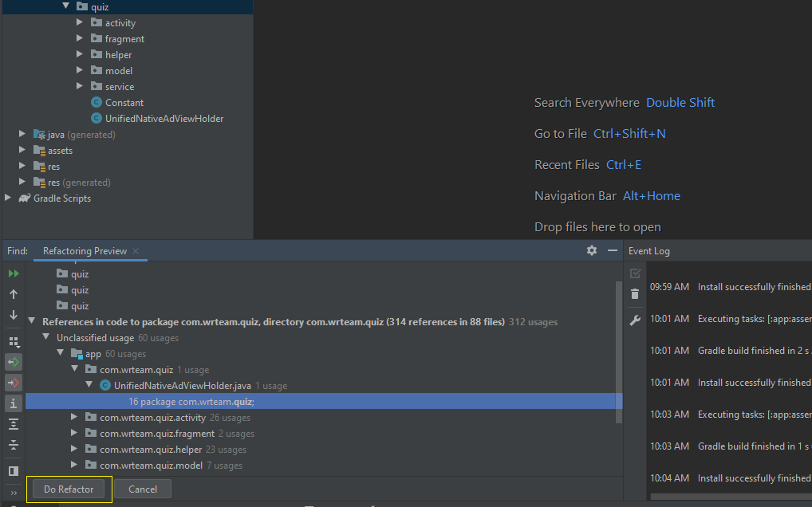This screenshot has width=812, height=507.
Task: Click the Collapse All icon in Find toolbar
Action: tap(14, 445)
